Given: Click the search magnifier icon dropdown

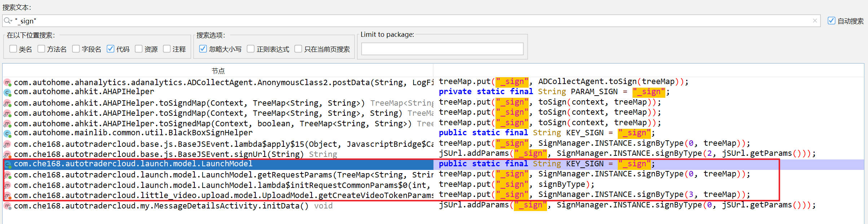Looking at the screenshot, I should [8, 21].
